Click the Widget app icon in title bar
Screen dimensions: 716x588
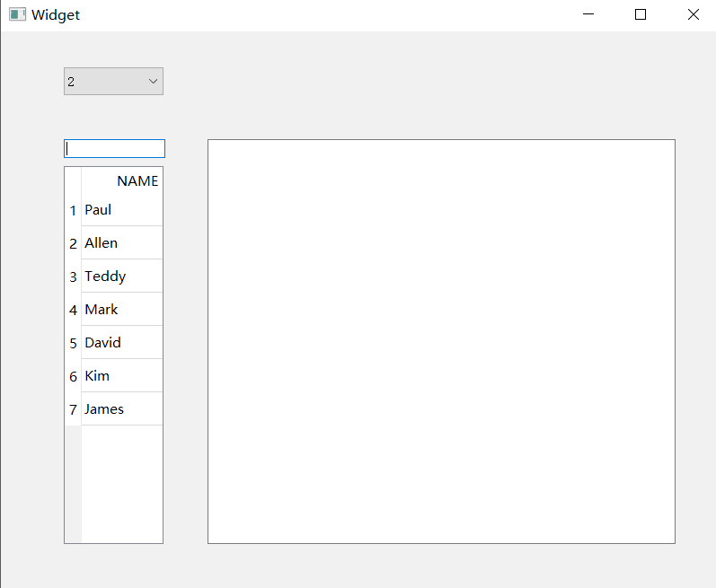click(17, 14)
